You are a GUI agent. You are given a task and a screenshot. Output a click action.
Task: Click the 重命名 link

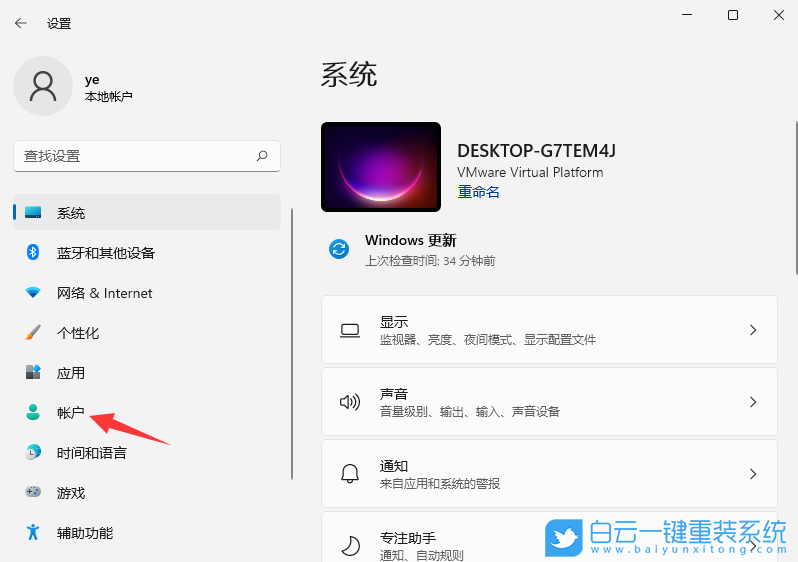coord(478,192)
